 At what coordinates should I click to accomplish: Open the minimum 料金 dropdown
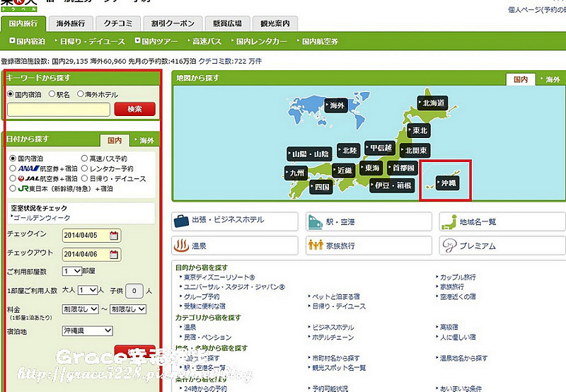[81, 309]
